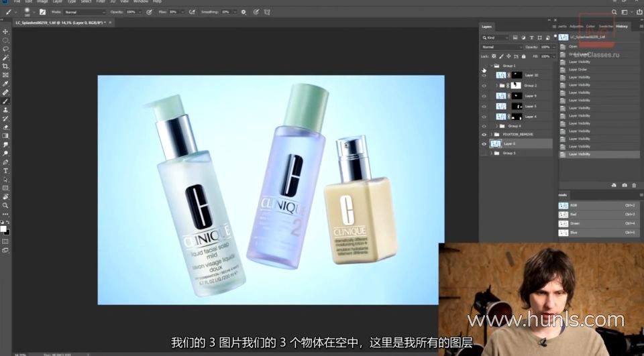Switch to the Layers tab
The height and width of the screenshot is (356, 644).
pos(487,27)
